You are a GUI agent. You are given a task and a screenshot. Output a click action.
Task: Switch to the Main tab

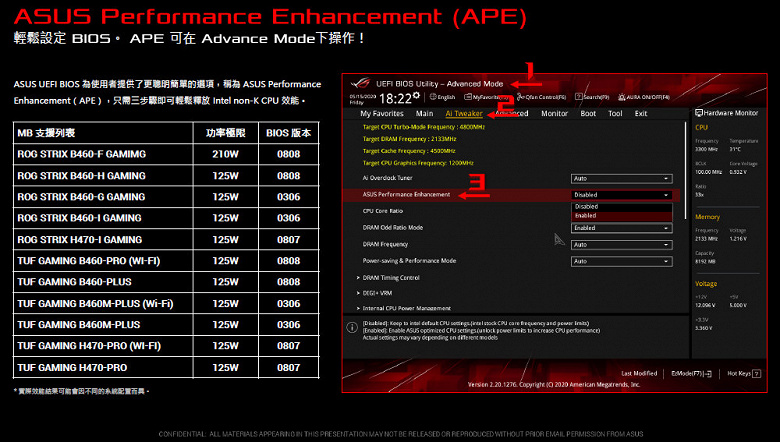pyautogui.click(x=424, y=113)
